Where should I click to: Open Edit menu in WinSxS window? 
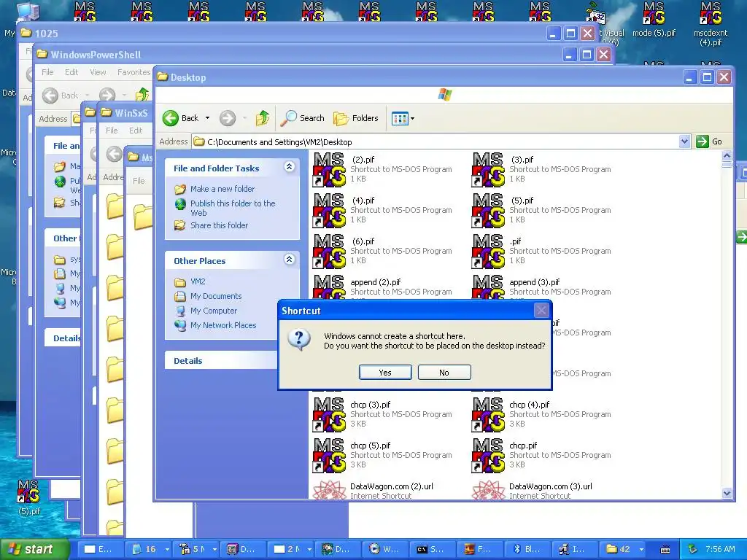(135, 131)
